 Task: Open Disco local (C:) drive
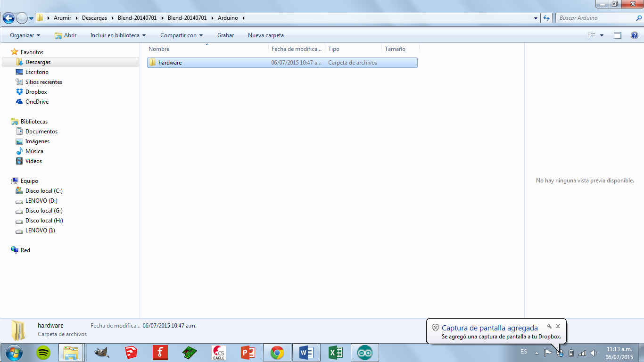tap(44, 191)
